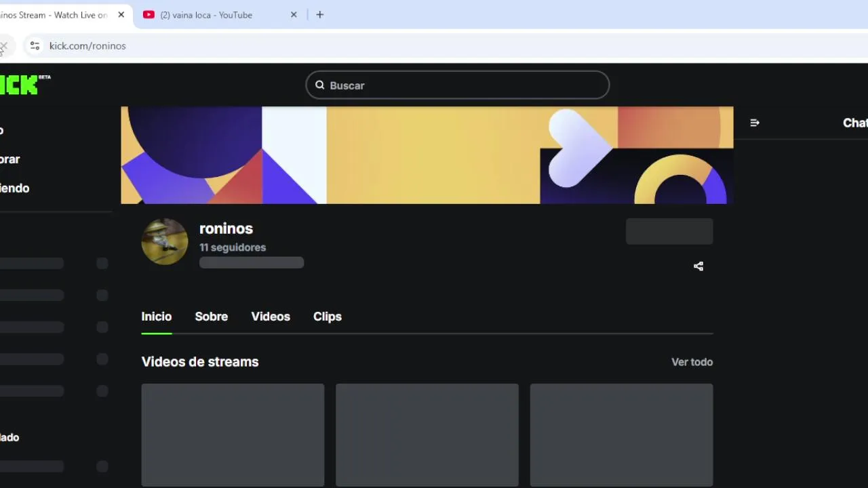Click the loading follow button placeholder
The width and height of the screenshot is (868, 488).
coord(669,231)
